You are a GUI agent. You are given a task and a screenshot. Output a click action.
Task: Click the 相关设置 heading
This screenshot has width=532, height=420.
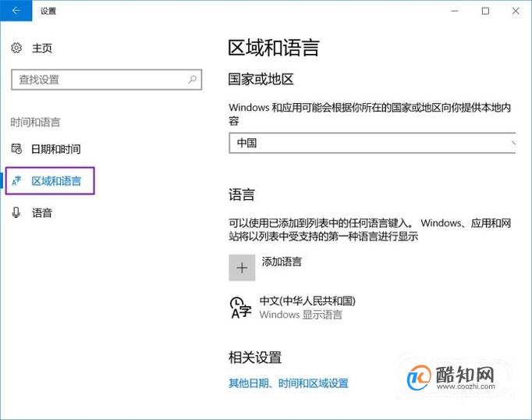[255, 358]
